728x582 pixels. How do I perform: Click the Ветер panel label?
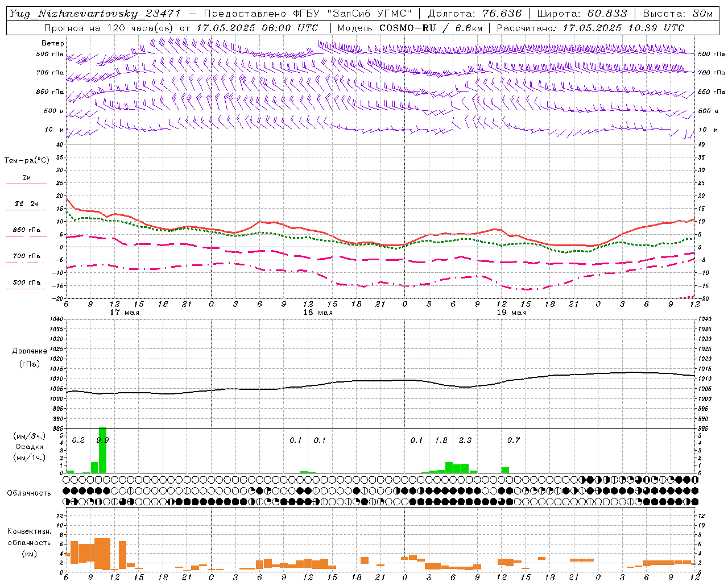click(x=53, y=43)
